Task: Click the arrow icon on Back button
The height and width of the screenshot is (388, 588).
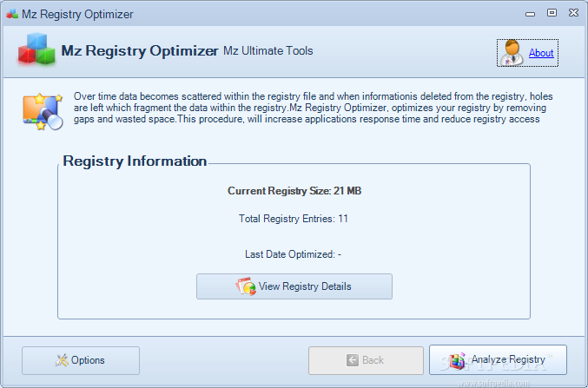Action: 352,360
